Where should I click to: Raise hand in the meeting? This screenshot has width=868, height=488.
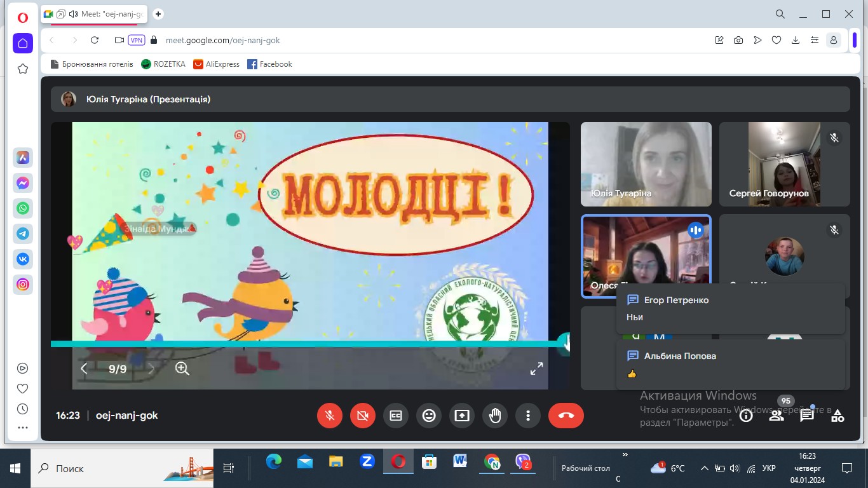[495, 416]
